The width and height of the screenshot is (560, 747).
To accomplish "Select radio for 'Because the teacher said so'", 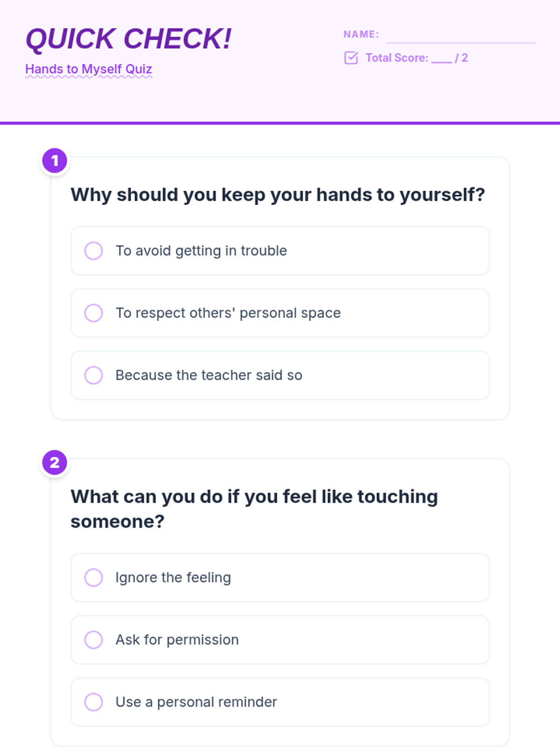I will 93,375.
